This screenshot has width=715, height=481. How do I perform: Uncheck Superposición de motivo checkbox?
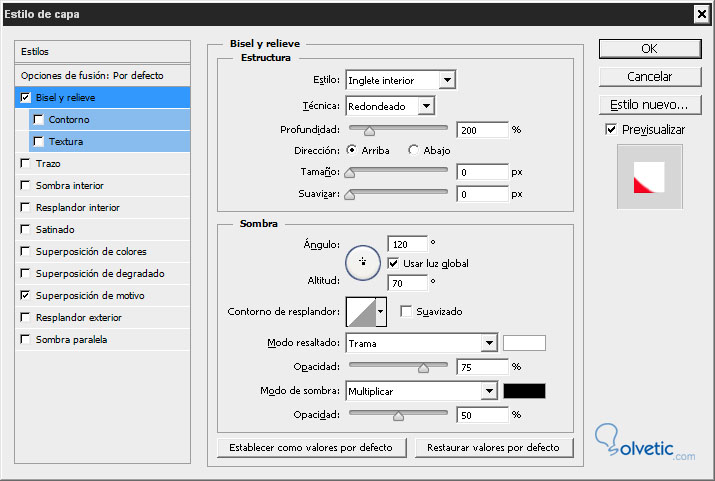pyautogui.click(x=26, y=295)
